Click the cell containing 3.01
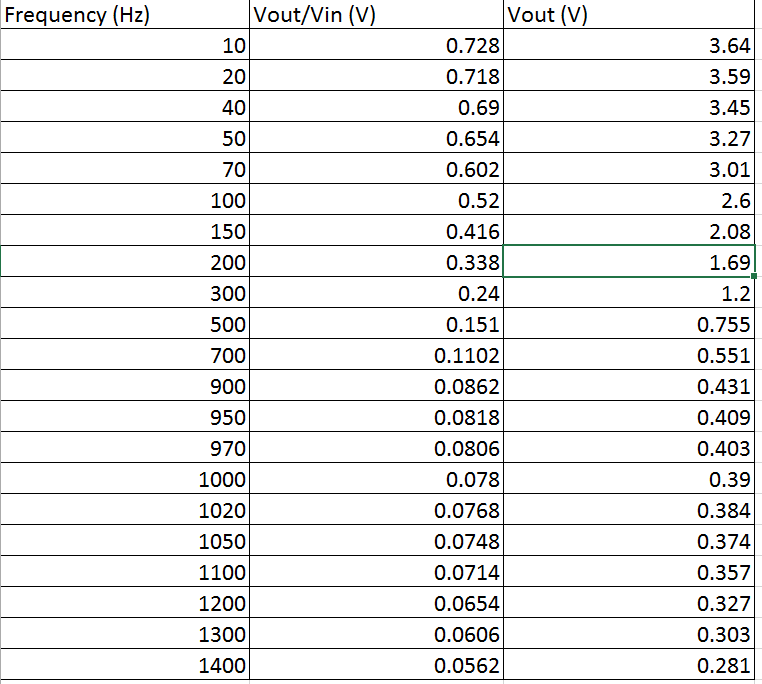 (629, 169)
